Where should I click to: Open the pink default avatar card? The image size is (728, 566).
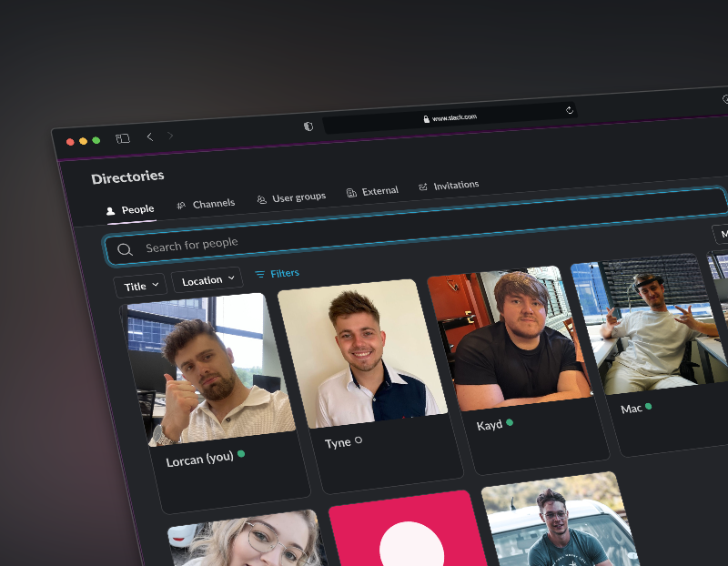coord(409,529)
